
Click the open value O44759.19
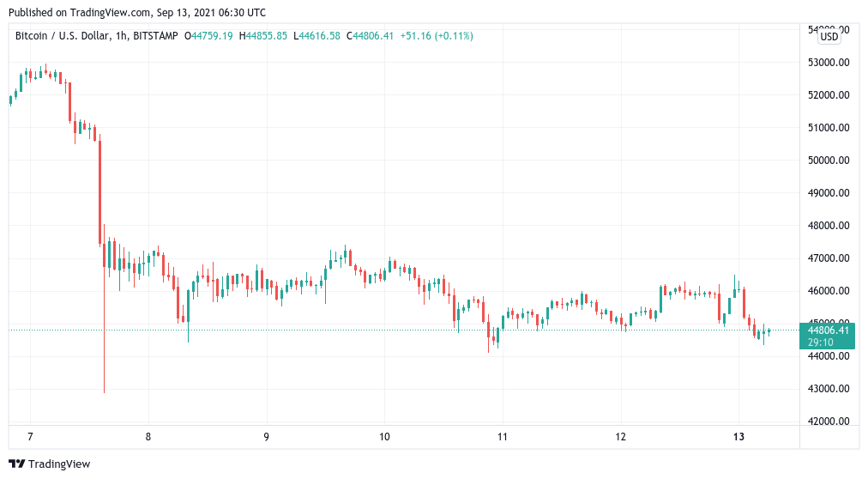pyautogui.click(x=208, y=36)
